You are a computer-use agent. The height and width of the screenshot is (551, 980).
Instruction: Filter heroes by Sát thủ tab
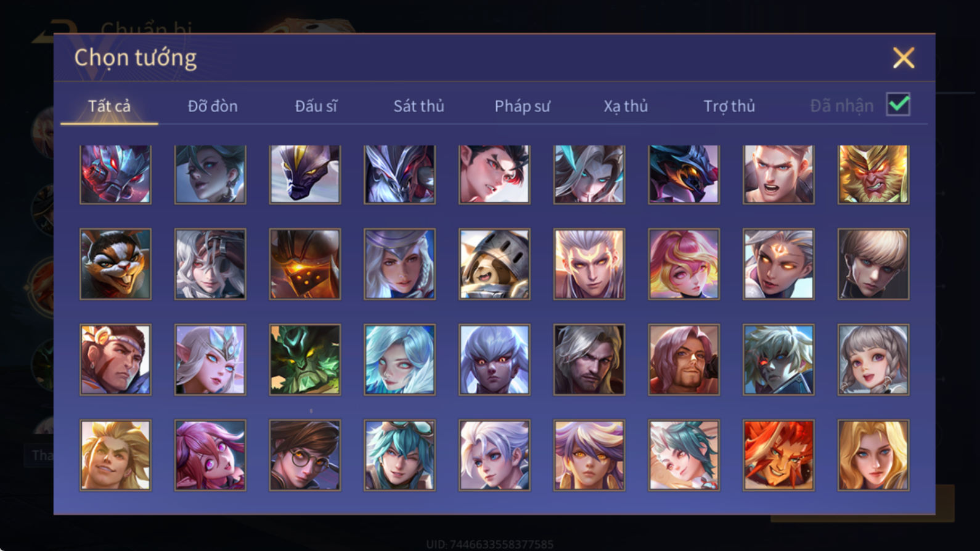pyautogui.click(x=419, y=106)
